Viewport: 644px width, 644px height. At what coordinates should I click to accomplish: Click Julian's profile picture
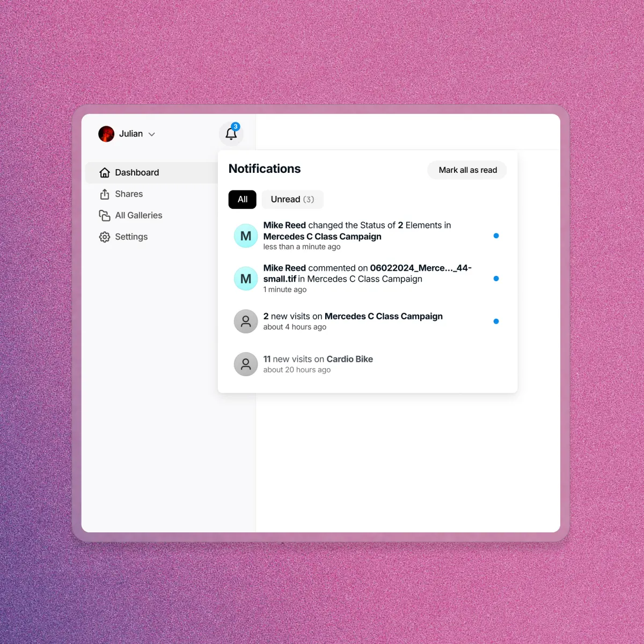pos(106,134)
